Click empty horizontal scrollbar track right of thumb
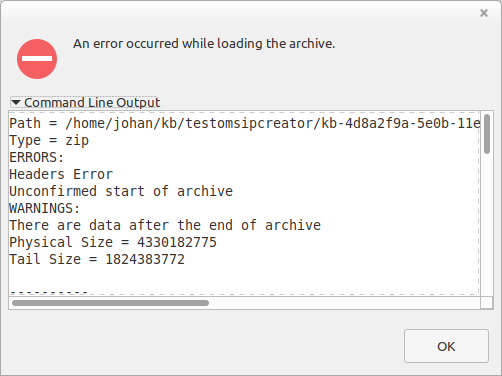This screenshot has height=376, width=502. (x=343, y=303)
